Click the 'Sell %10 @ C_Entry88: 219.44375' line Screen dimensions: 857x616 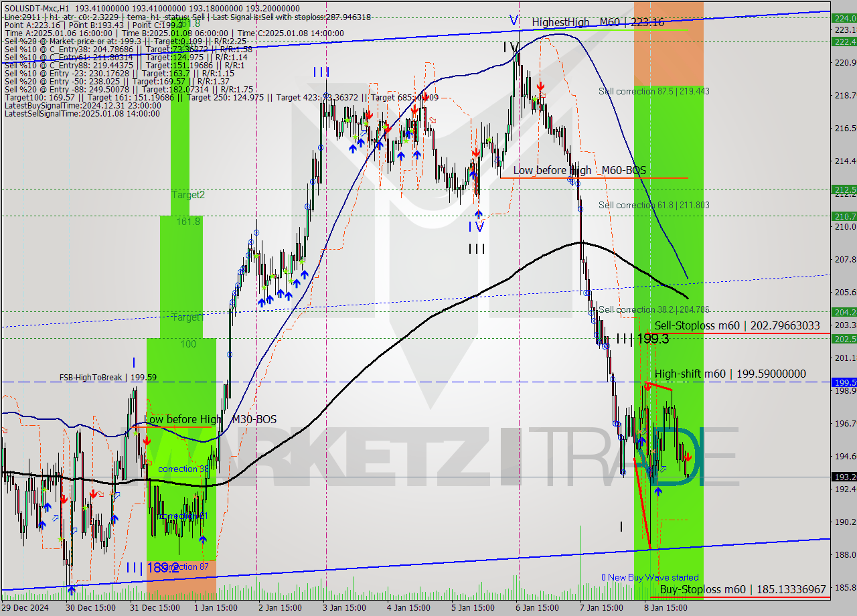pos(125,65)
